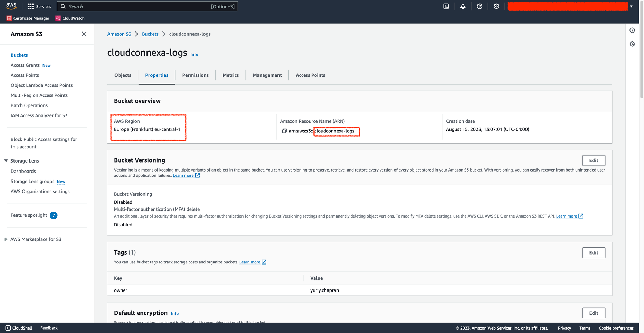Open Learn more link about versioning
This screenshot has height=333, width=644.
pos(183,175)
